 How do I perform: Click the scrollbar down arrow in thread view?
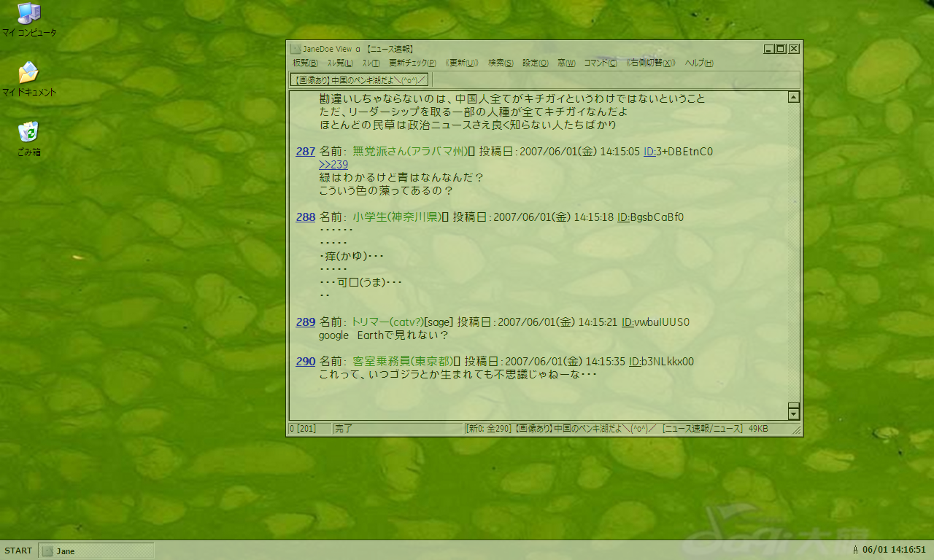click(x=794, y=415)
